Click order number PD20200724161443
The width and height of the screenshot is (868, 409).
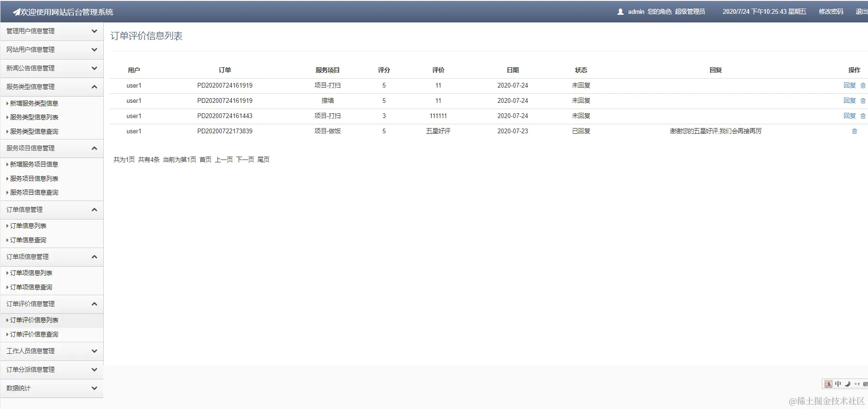click(225, 116)
